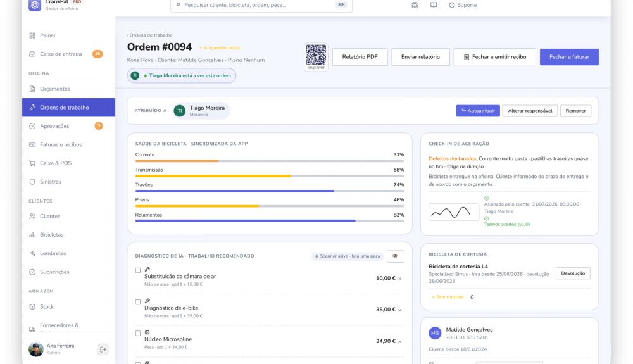Viewport: 633px width, 364px height.
Task: Click the Travões health progress bar
Action: [270, 191]
